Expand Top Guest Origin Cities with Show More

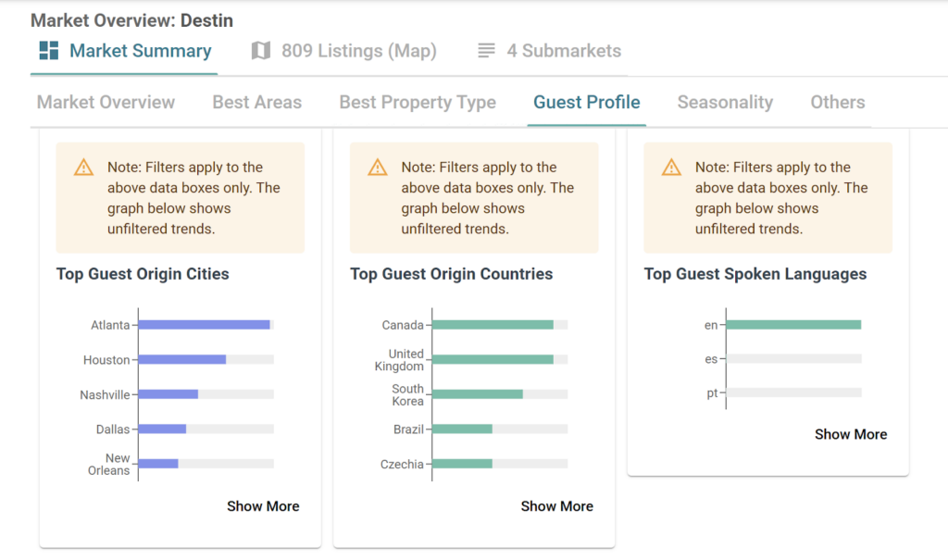(263, 506)
